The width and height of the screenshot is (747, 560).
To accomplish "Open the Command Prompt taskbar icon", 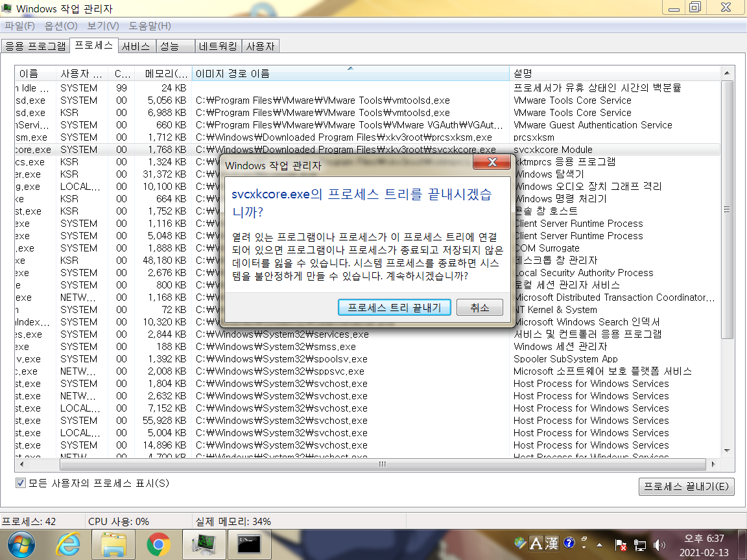I will click(249, 544).
